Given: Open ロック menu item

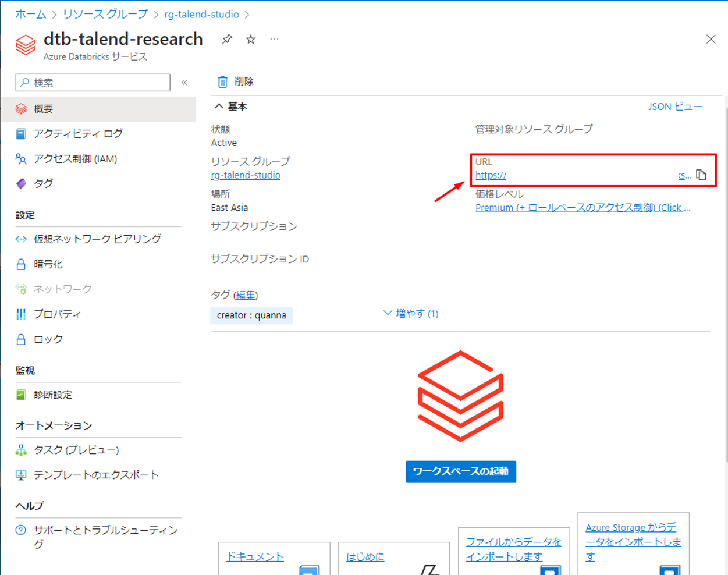Looking at the screenshot, I should [x=48, y=339].
